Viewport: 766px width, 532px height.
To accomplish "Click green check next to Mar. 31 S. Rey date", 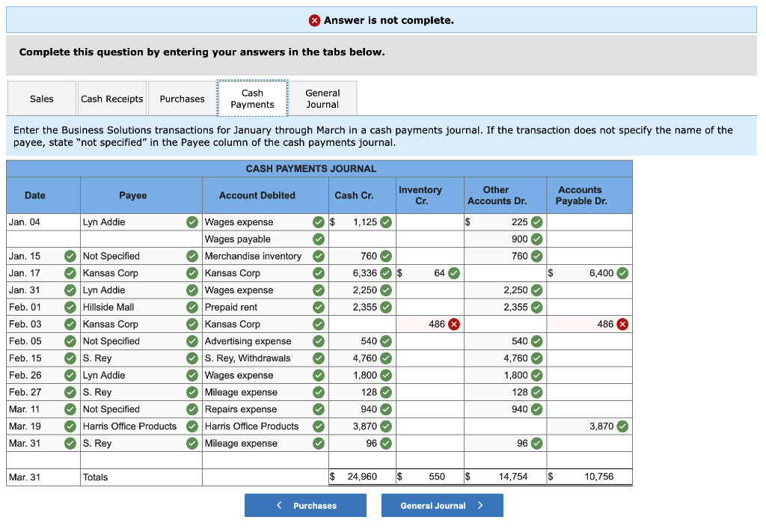I will [x=70, y=444].
